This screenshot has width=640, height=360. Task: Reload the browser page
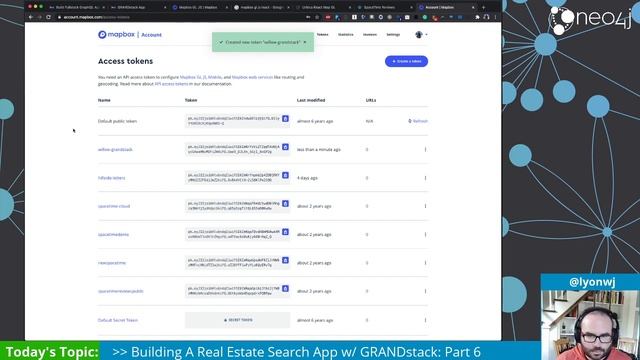[49, 17]
